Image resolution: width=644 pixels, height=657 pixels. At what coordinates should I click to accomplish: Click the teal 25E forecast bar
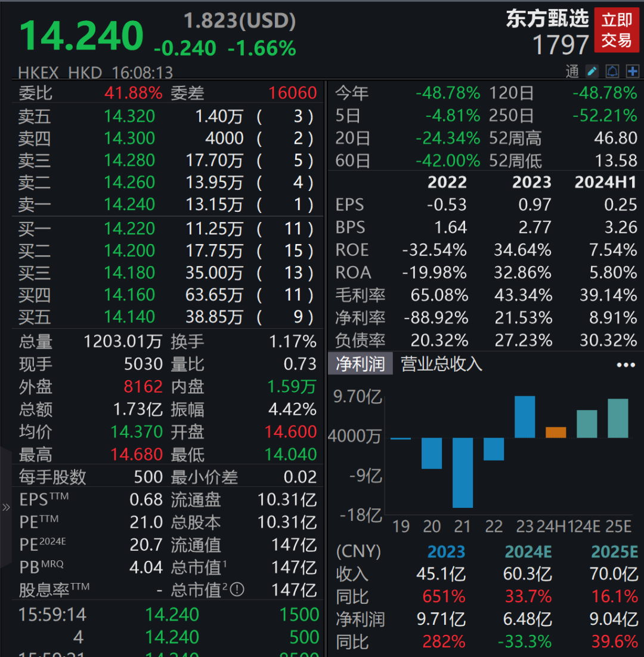(x=618, y=418)
